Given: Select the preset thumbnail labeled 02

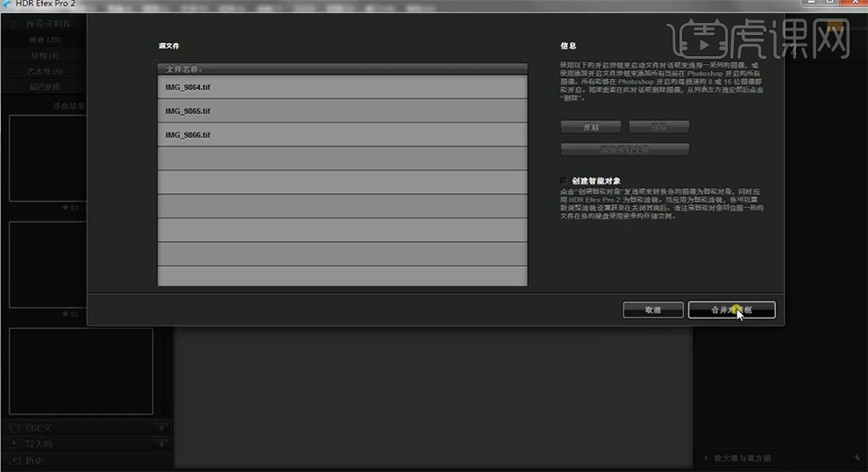Looking at the screenshot, I should tap(48, 265).
